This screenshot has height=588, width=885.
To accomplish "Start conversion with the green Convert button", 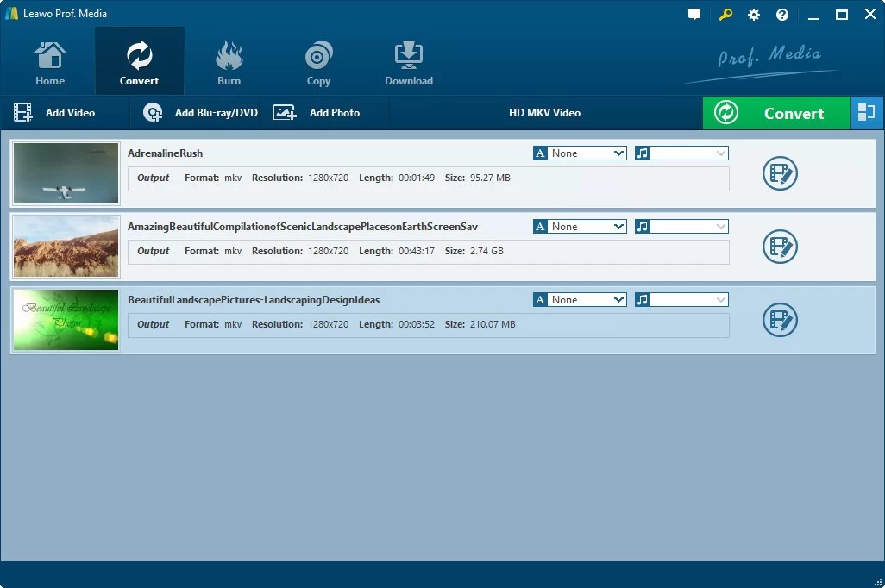I will click(x=776, y=113).
